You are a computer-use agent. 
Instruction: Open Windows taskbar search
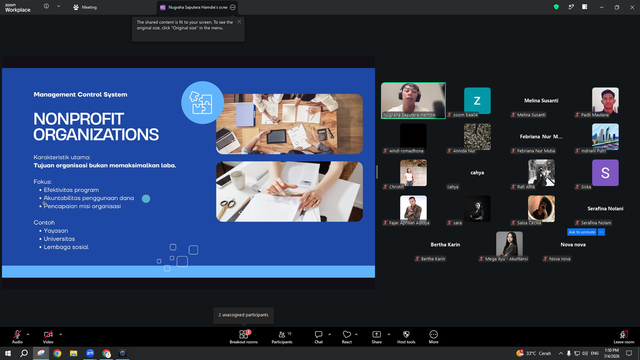[x=24, y=353]
